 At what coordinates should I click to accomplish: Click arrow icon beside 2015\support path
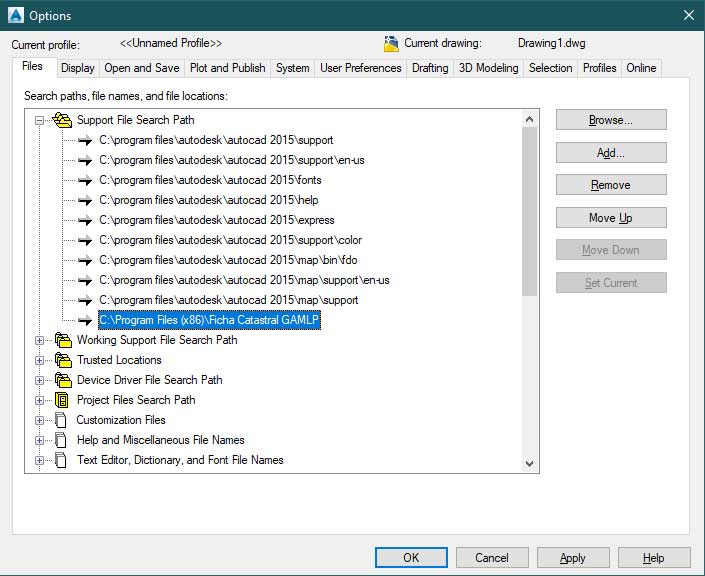click(x=85, y=140)
